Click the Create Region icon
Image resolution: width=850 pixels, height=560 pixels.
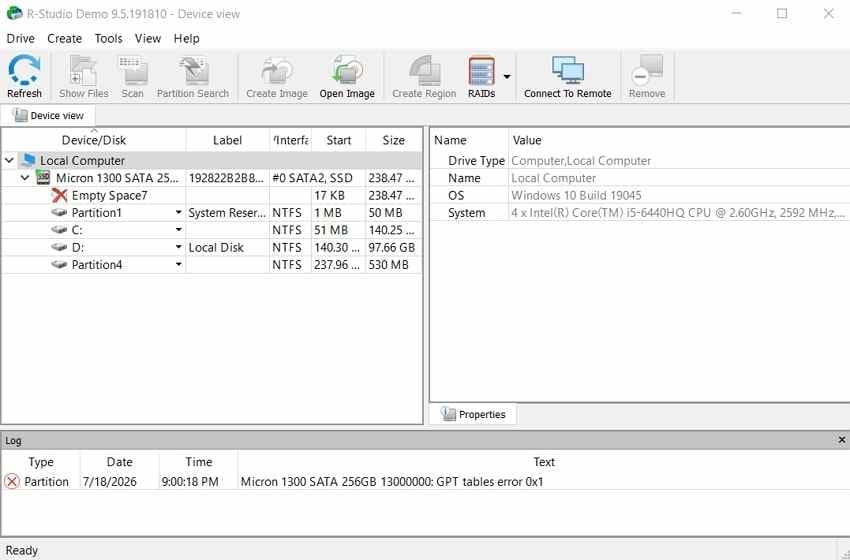click(424, 70)
